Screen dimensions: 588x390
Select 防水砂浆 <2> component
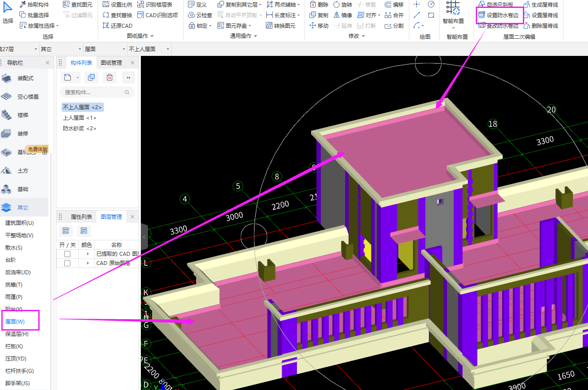tap(80, 129)
